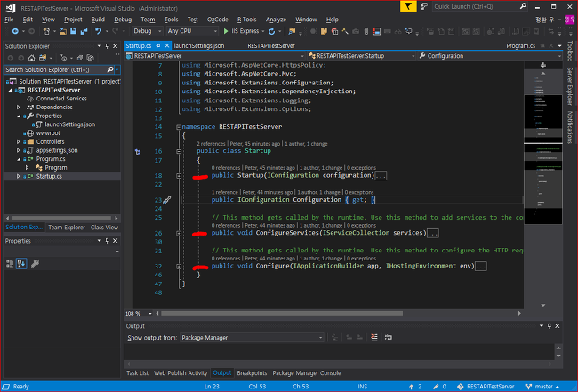Undo the last edit via toolbar
Screen dimensions: 578x392
point(98,31)
